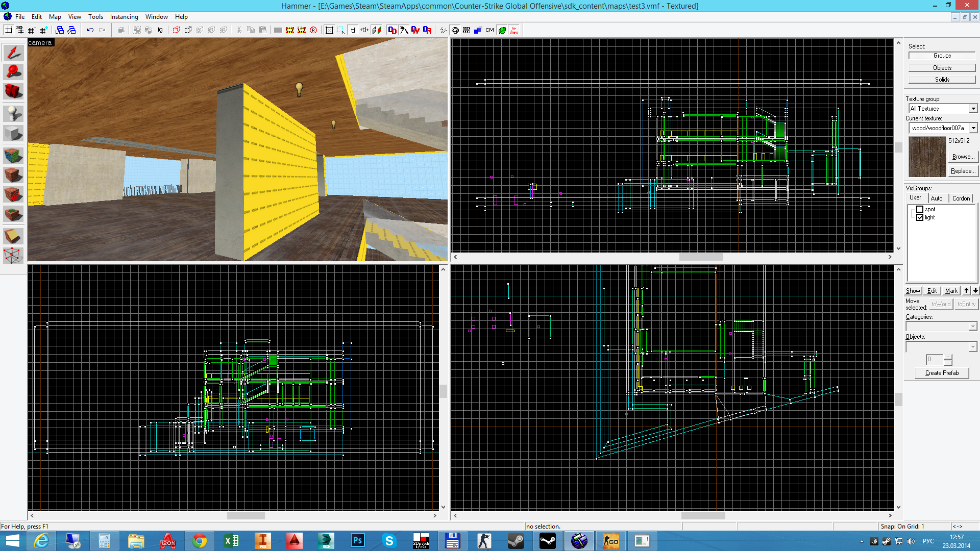Click the larger grid size icon
980x551 pixels.
coord(43,30)
